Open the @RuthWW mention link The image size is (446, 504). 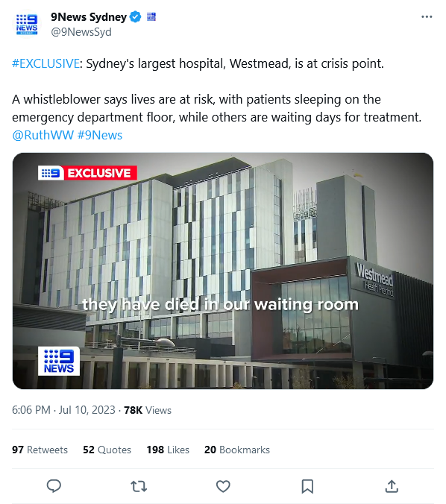[x=43, y=136]
